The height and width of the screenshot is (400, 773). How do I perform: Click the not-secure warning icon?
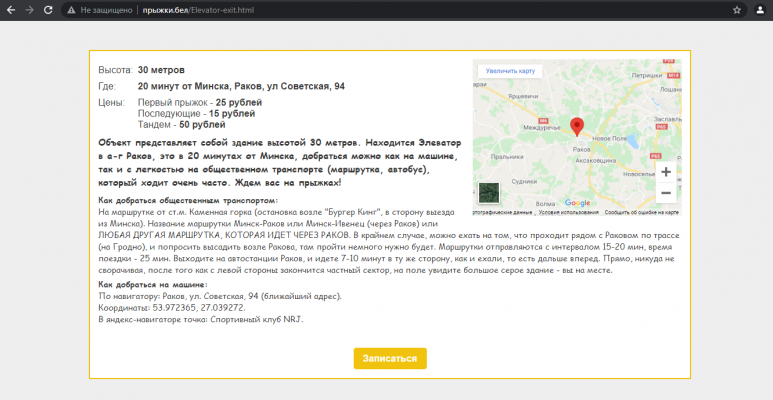[x=70, y=9]
